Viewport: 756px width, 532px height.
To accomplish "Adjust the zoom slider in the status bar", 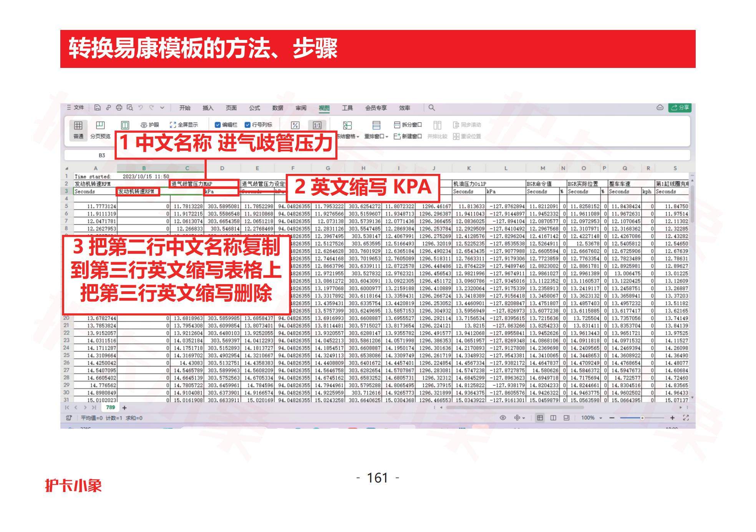I will (643, 418).
